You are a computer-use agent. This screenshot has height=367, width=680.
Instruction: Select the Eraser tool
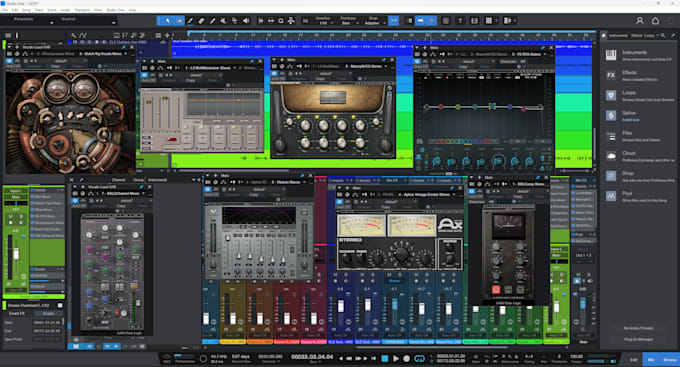point(201,20)
